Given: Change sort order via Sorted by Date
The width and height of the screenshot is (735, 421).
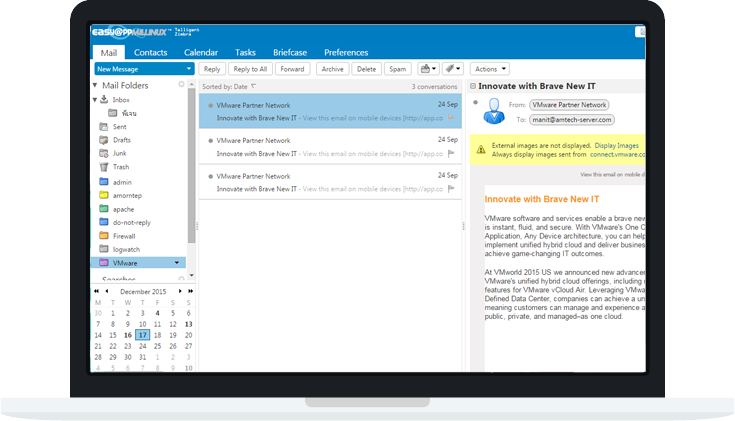Looking at the screenshot, I should [x=229, y=87].
